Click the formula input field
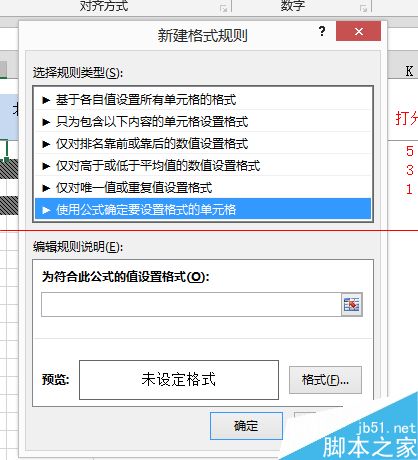Viewport: 418px width, 460px height. point(191,304)
